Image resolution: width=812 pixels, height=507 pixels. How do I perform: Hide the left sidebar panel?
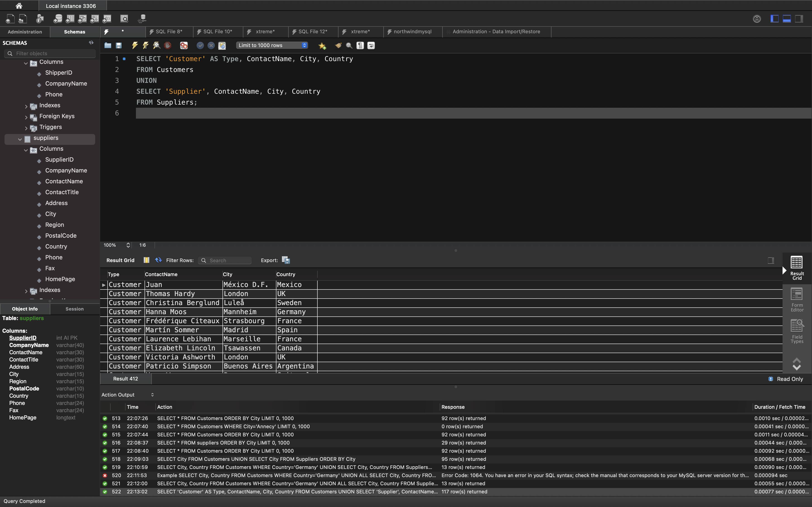point(774,19)
